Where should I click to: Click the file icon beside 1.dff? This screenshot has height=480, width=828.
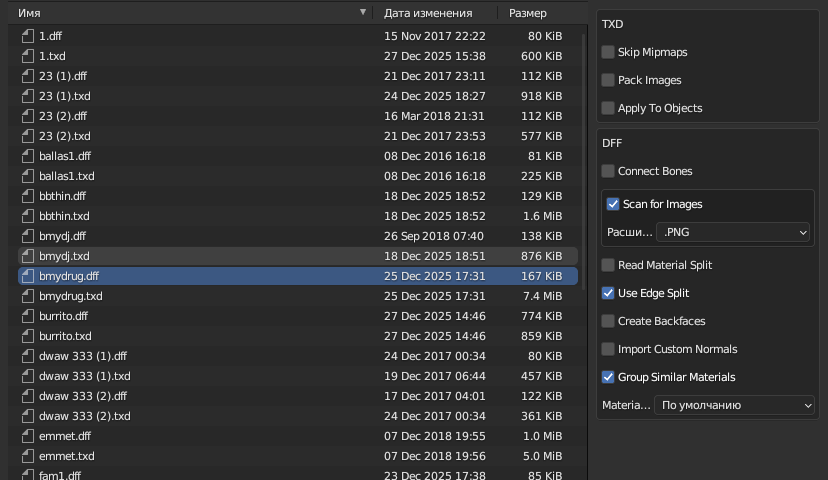[28, 36]
